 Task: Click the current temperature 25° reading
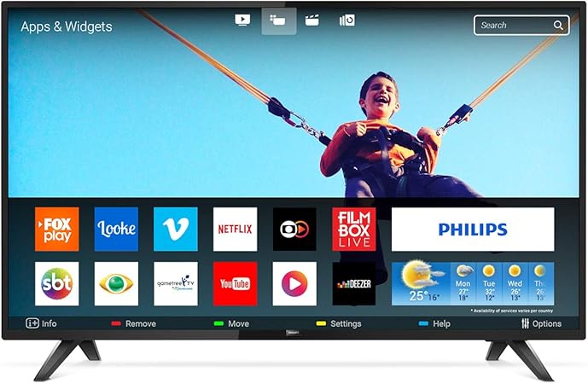418,296
